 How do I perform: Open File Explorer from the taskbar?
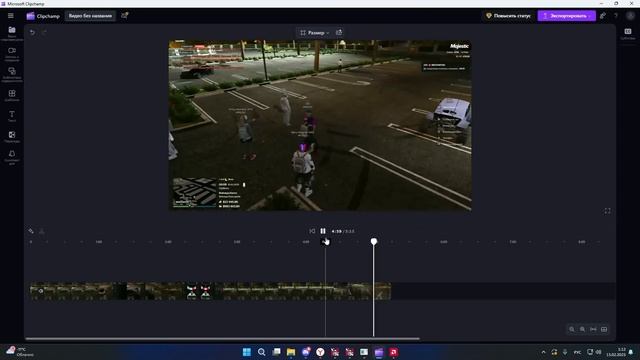[291, 352]
